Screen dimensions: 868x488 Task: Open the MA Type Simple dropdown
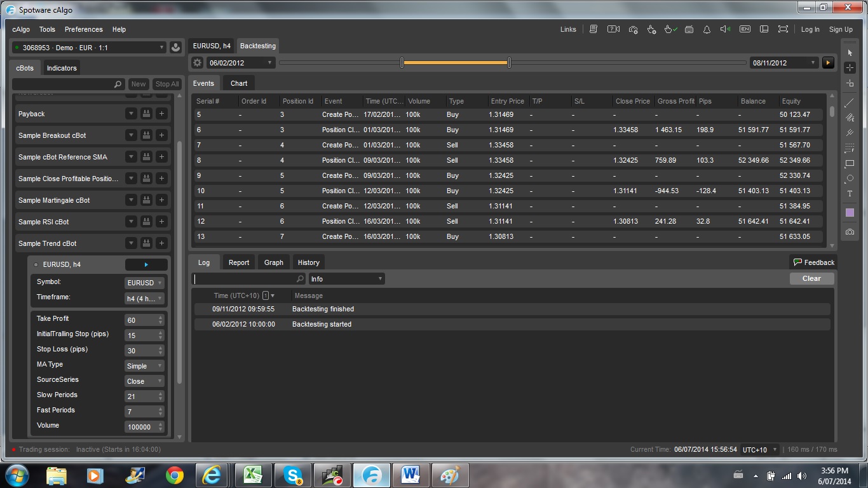[x=144, y=366]
